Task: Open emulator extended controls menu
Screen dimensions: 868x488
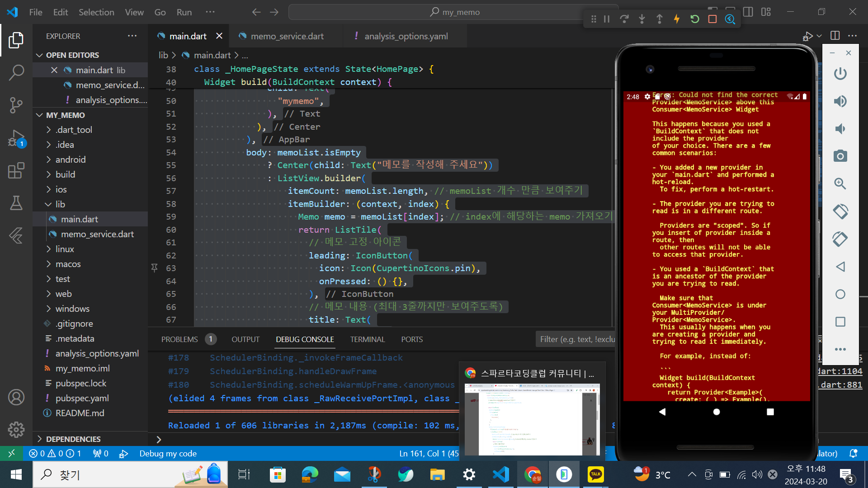Action: point(840,349)
